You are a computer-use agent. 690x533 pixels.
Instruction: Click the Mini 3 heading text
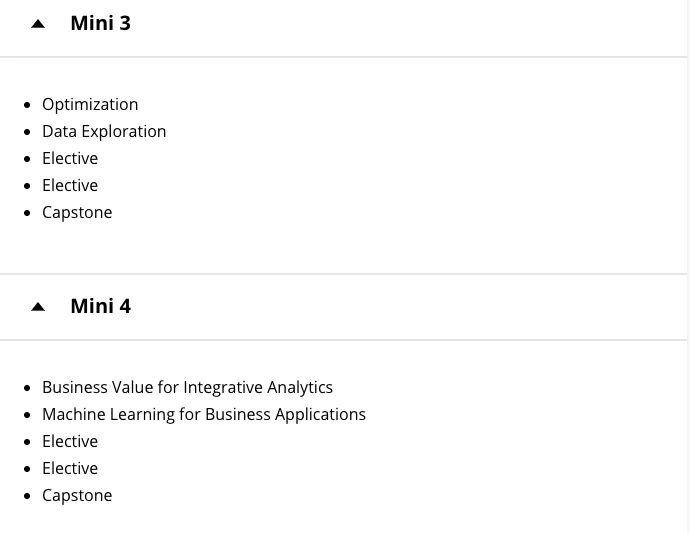[100, 23]
